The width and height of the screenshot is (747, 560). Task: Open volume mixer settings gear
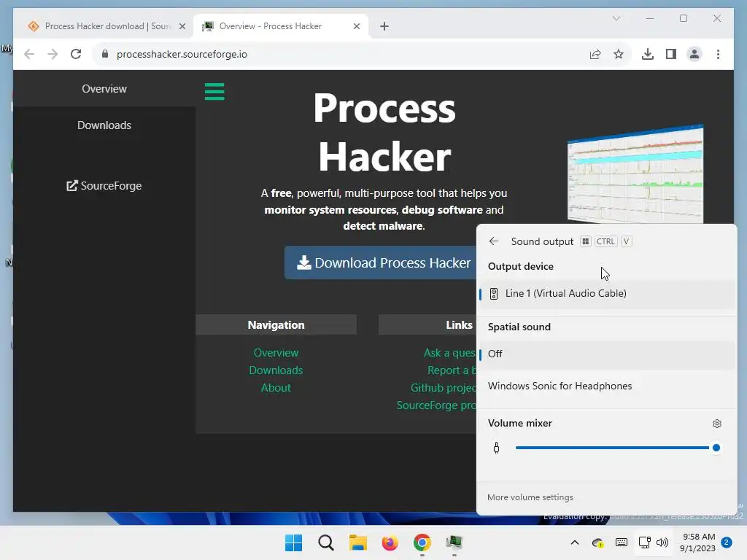tap(717, 424)
